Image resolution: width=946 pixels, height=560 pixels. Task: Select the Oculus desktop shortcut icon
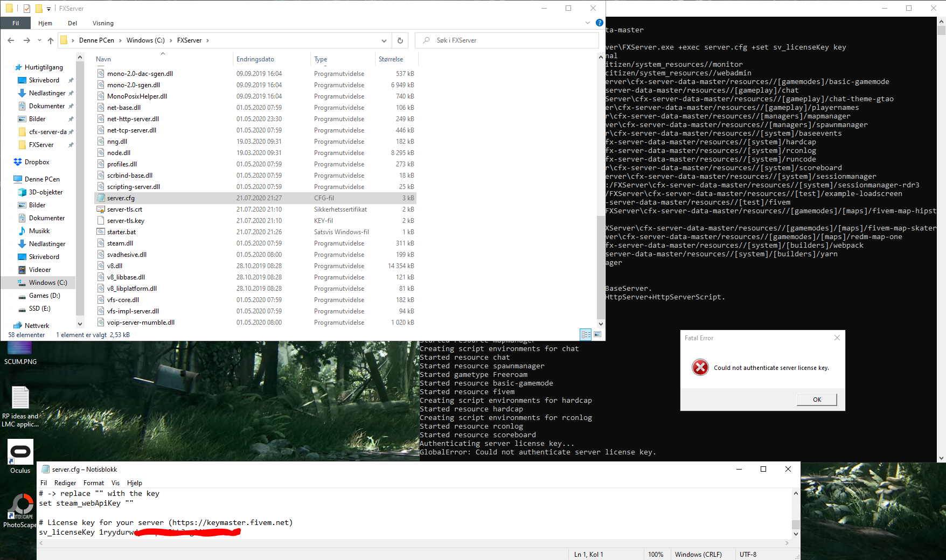click(x=20, y=457)
